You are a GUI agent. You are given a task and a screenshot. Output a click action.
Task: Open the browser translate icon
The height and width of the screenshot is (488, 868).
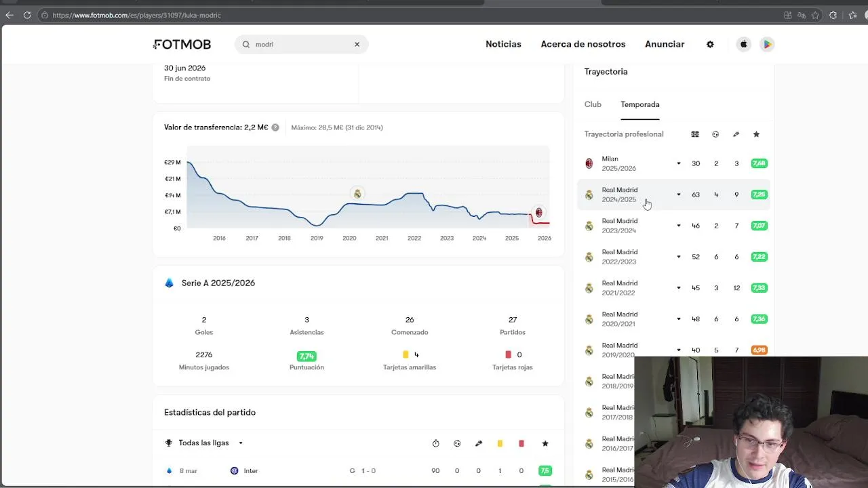(x=802, y=15)
